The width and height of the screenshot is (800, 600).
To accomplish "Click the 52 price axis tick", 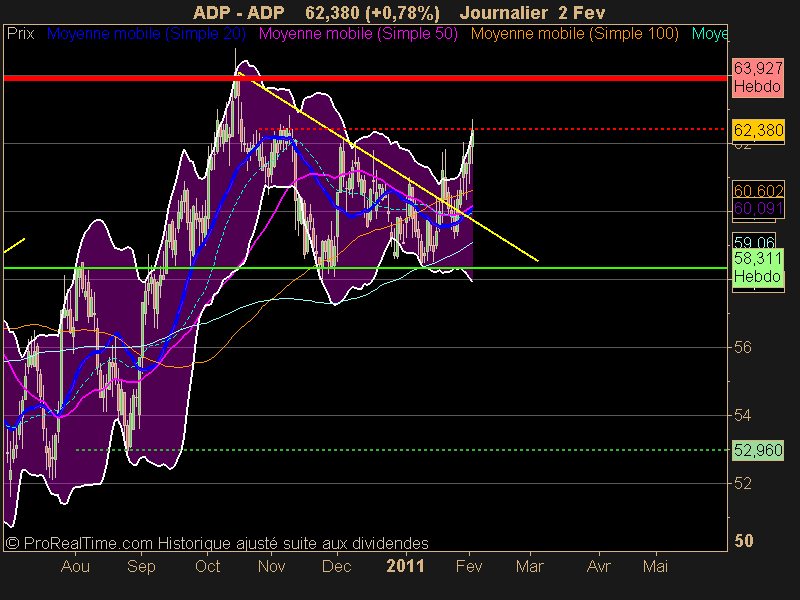I will click(742, 483).
